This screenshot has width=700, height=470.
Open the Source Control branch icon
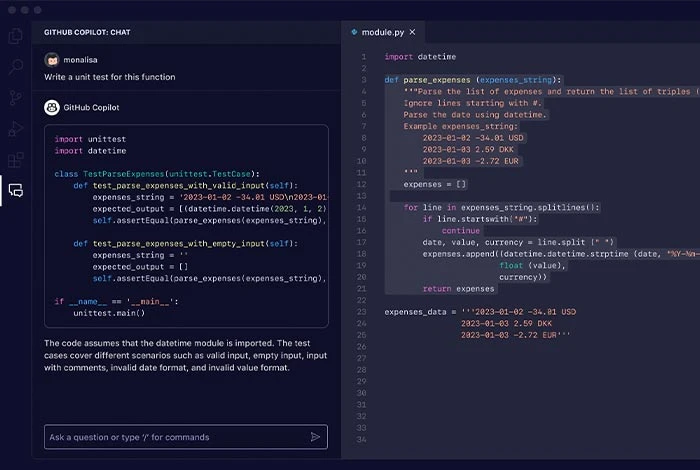[x=16, y=98]
